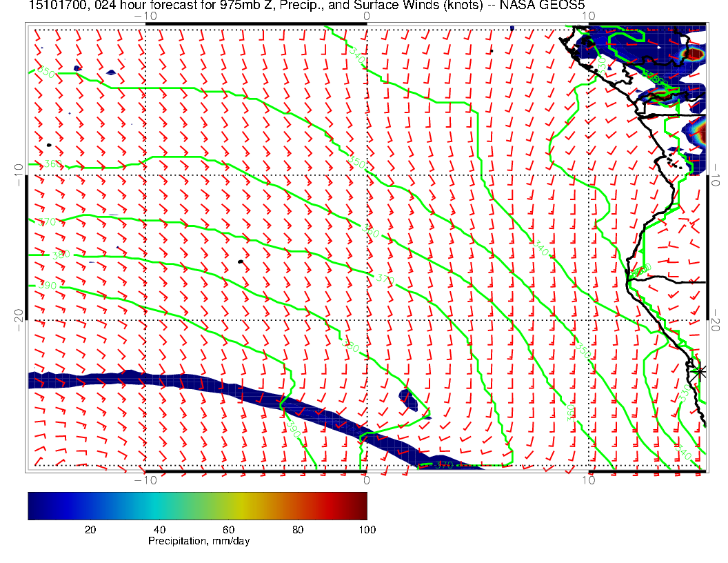
Task: Click the -10 latitude label on the right axis
Action: (x=717, y=175)
